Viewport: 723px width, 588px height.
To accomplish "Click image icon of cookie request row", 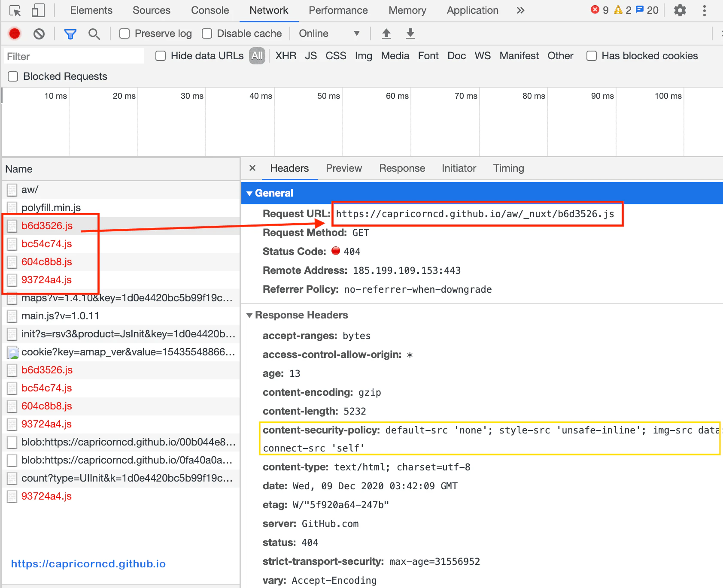I will coord(13,352).
